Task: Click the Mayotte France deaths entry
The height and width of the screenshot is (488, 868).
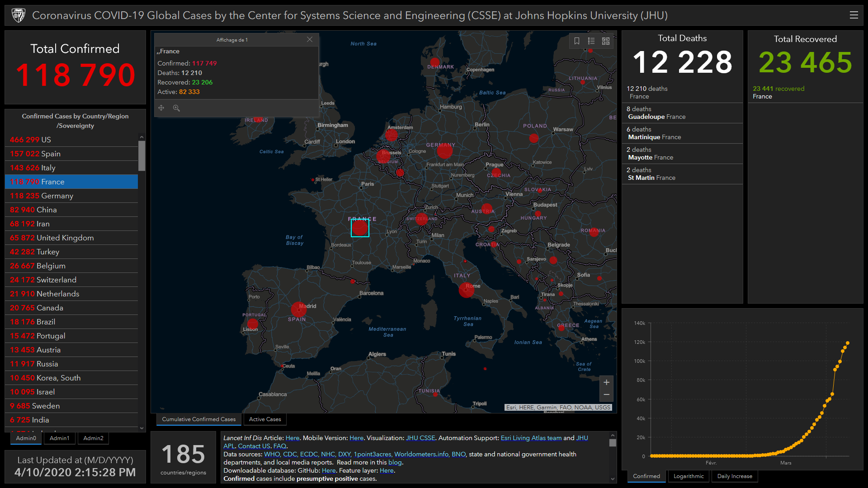Action: coord(682,154)
